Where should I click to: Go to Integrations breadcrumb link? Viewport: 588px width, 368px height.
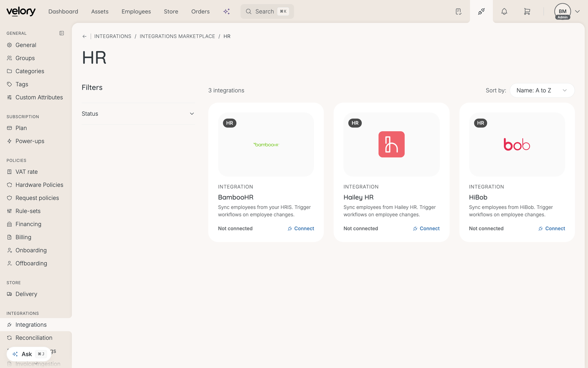(x=113, y=36)
